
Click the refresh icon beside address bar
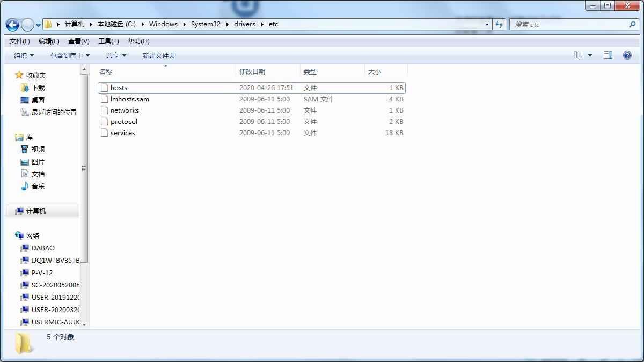pos(500,24)
